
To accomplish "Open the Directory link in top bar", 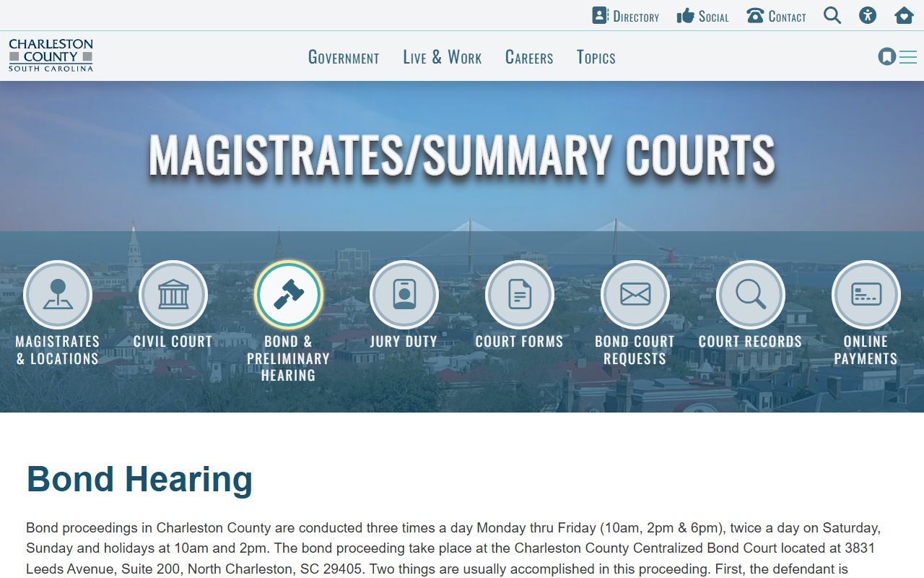I will tap(625, 16).
